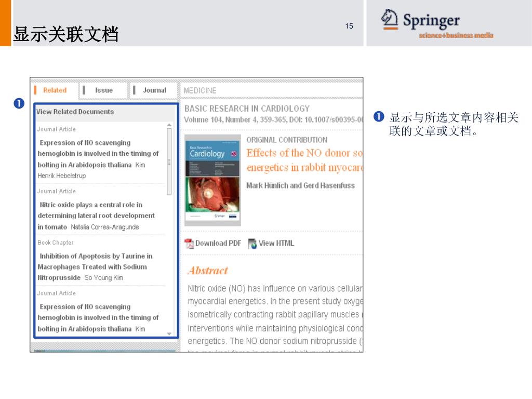532x399 pixels.
Task: Click the PDF icon beside Download PDF
Action: (x=189, y=243)
